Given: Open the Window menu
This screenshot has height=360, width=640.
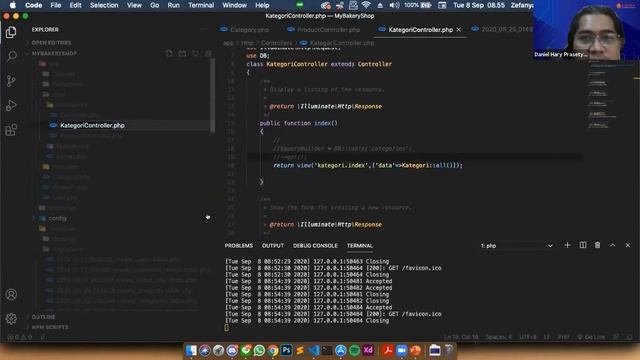Looking at the screenshot, I should 234,5.
